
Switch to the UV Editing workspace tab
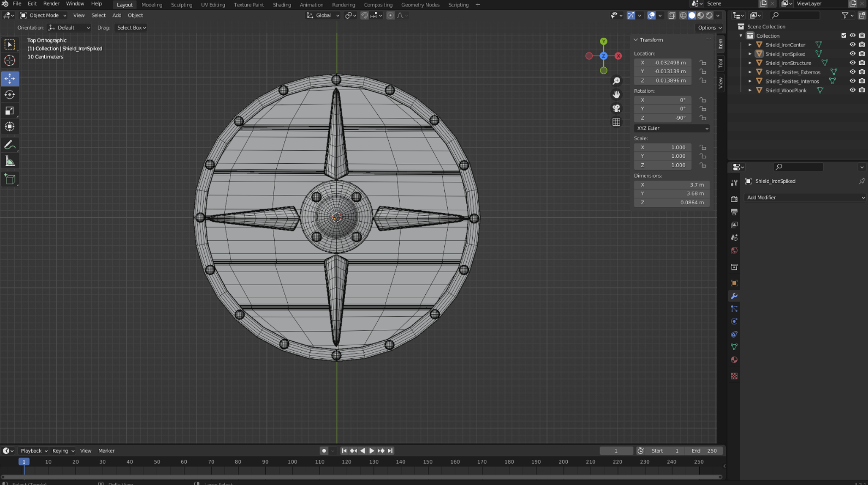tap(213, 4)
